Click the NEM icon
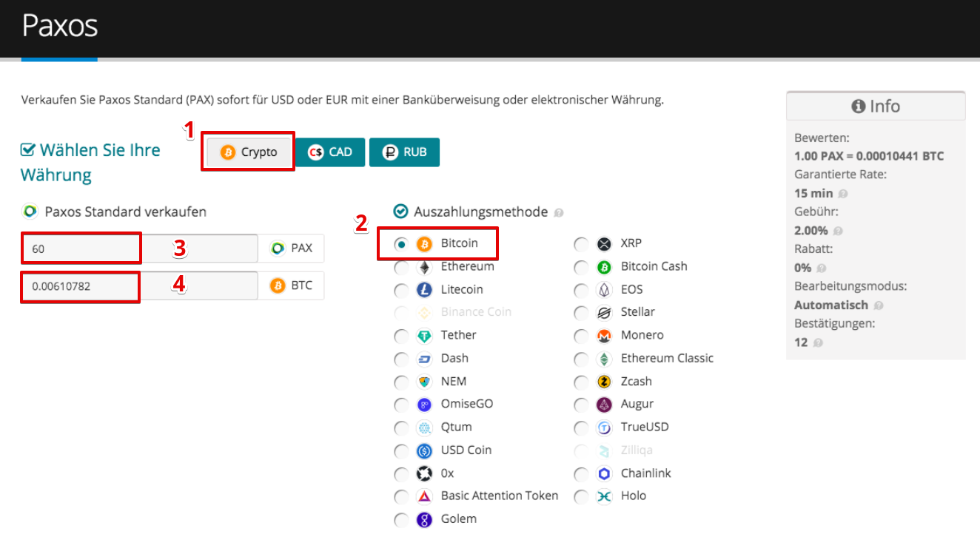This screenshot has height=534, width=980. click(x=424, y=382)
